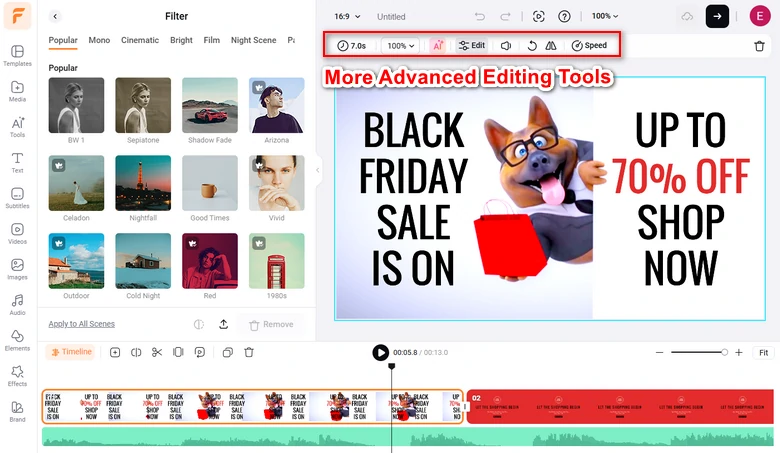Open the Text sidebar panel
This screenshot has width=780, height=453.
pos(17,163)
